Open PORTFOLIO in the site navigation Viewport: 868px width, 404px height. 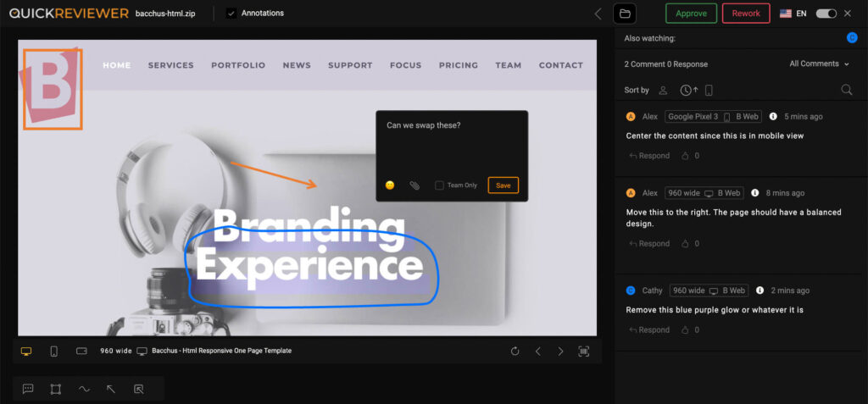238,65
